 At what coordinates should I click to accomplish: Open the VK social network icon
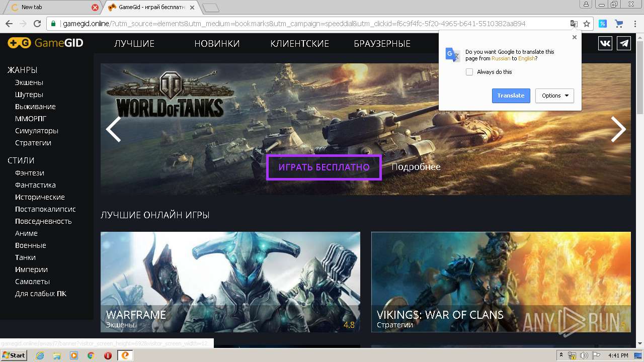pos(605,43)
